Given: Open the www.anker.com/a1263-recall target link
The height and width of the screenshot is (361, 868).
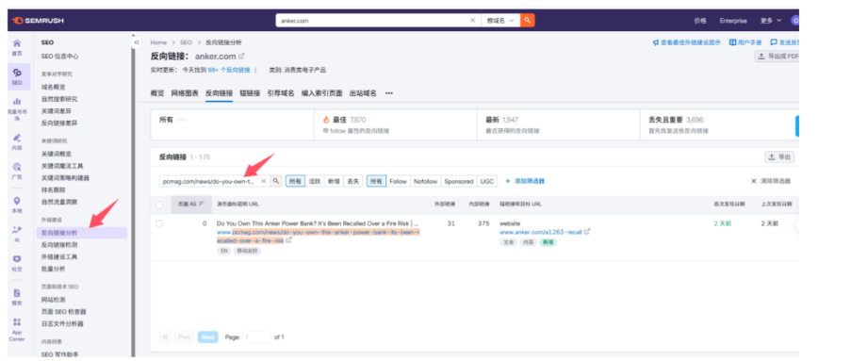Looking at the screenshot, I should (x=540, y=232).
